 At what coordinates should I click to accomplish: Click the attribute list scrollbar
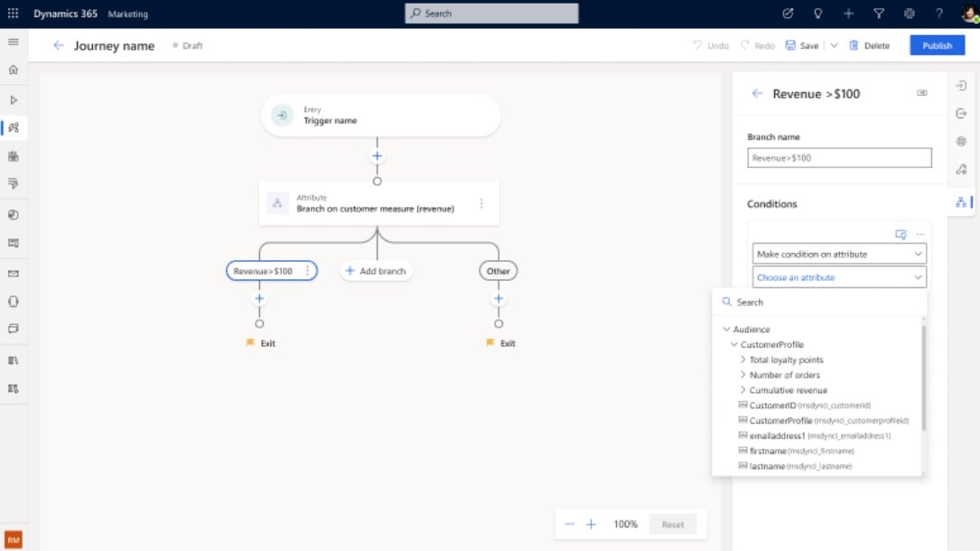(x=924, y=377)
